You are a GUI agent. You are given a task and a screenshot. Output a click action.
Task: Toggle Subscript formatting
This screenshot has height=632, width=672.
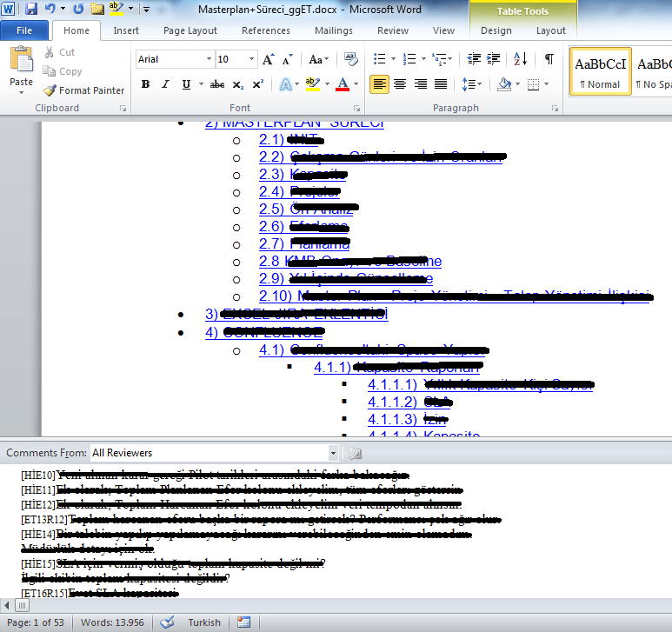[238, 84]
